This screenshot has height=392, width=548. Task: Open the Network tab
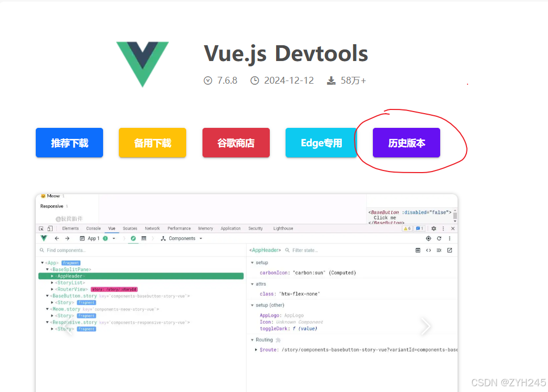click(153, 228)
